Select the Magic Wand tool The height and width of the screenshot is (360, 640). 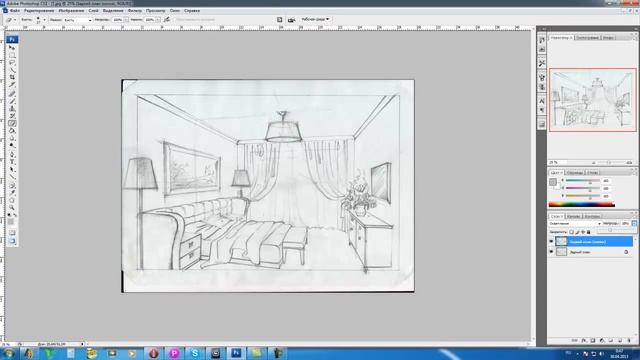[x=12, y=71]
